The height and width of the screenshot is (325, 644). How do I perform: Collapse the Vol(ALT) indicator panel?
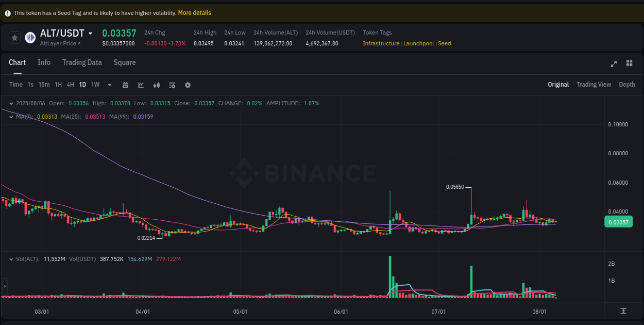tap(11, 258)
